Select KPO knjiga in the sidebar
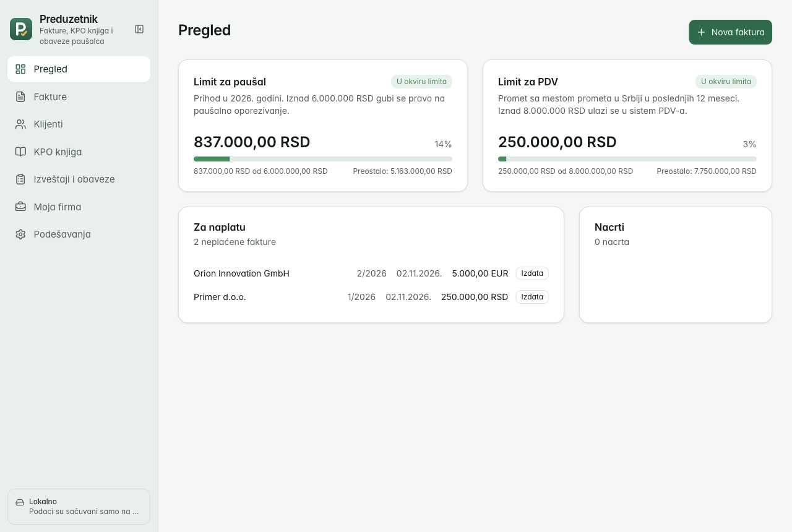This screenshot has width=792, height=532. coord(79,152)
